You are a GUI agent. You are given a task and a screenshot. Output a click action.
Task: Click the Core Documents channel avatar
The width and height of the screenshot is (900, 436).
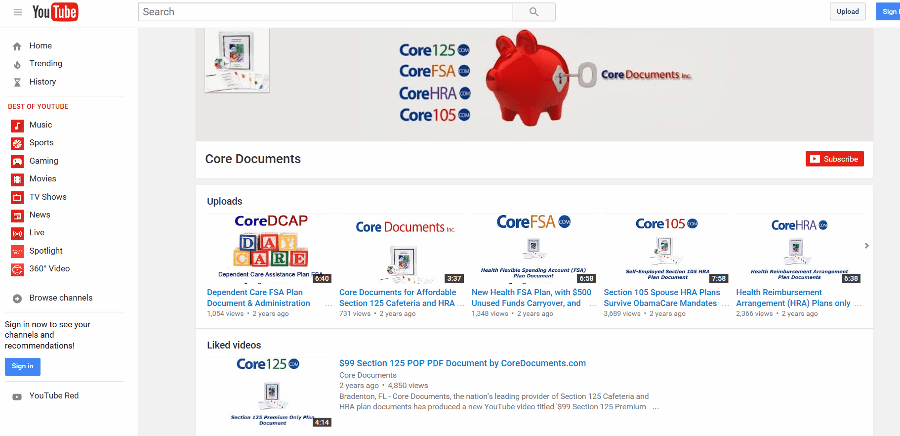237,60
